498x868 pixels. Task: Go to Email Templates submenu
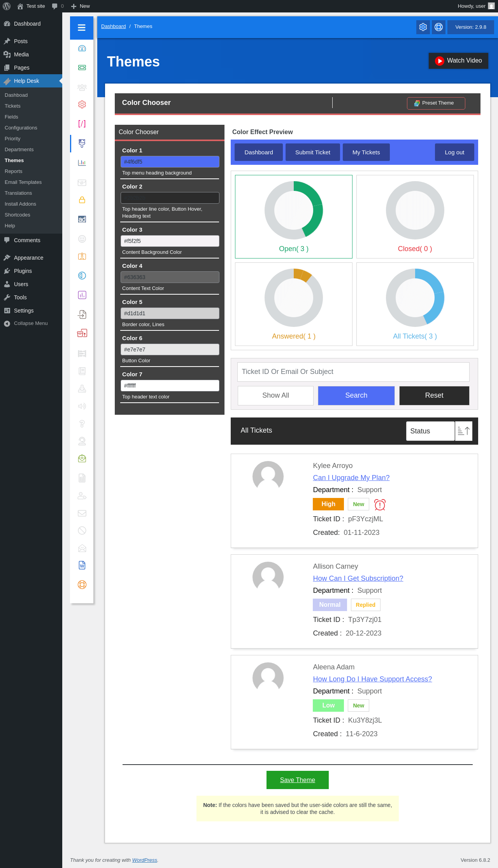[23, 182]
